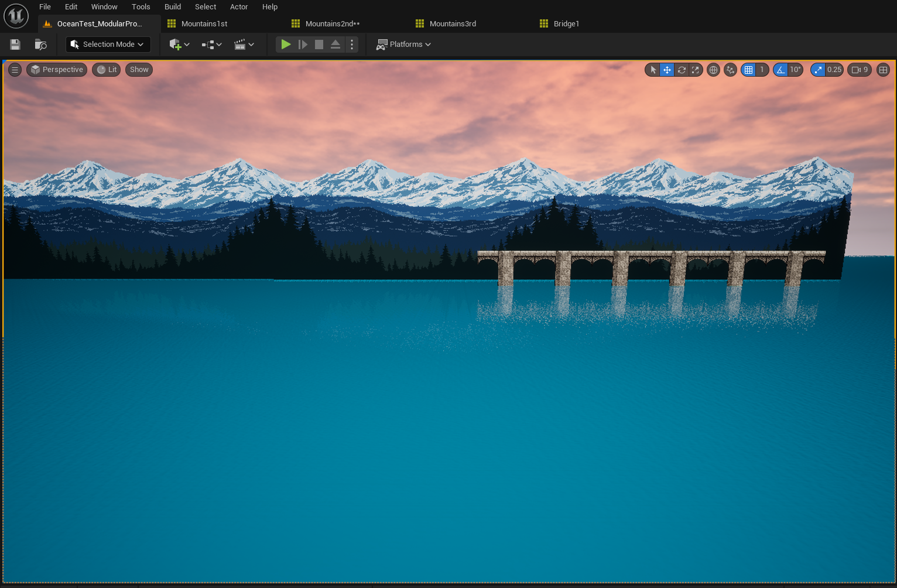
Task: Change the rotation snap value 10°
Action: [795, 70]
